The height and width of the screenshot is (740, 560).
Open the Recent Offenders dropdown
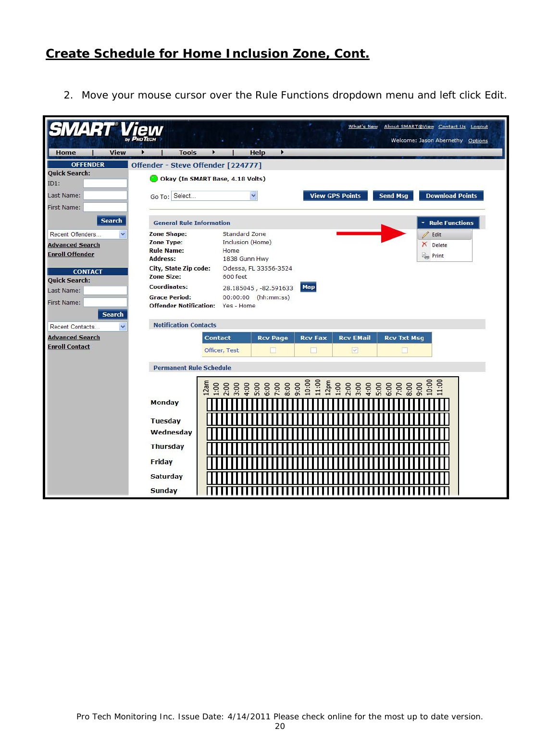(87, 234)
